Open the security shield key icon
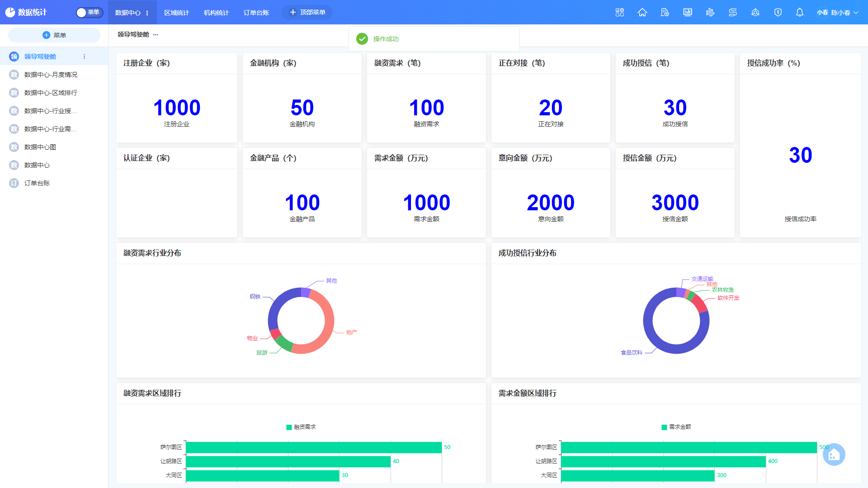The image size is (868, 488). coord(778,12)
